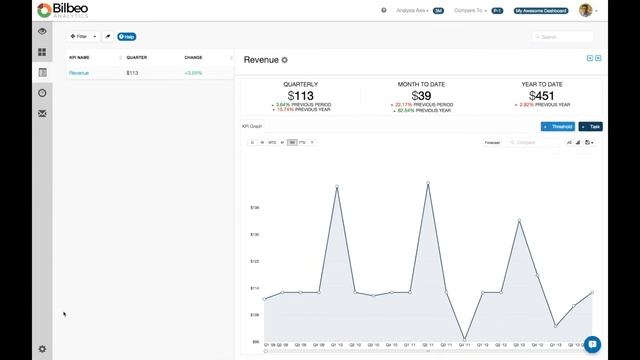Click the Bilbeo Analytics logo

point(62,10)
